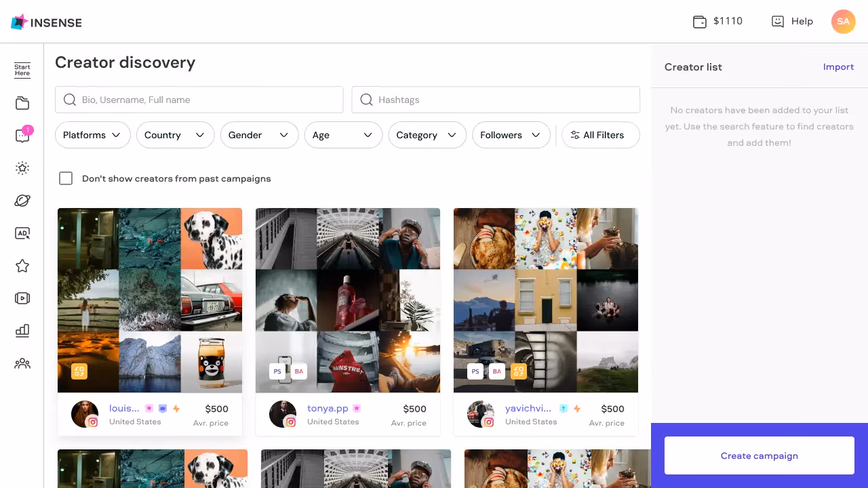Open the folder icon in the sidebar
868x488 pixels.
click(x=22, y=103)
